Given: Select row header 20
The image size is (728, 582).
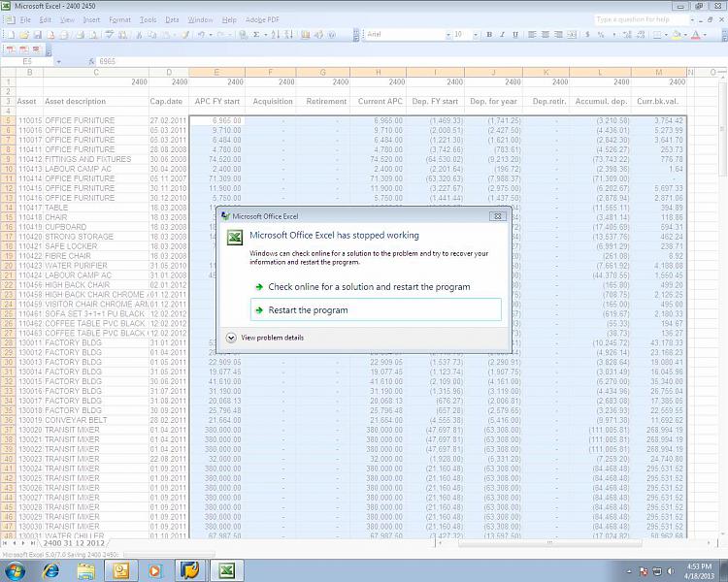Looking at the screenshot, I should pos(8,266).
